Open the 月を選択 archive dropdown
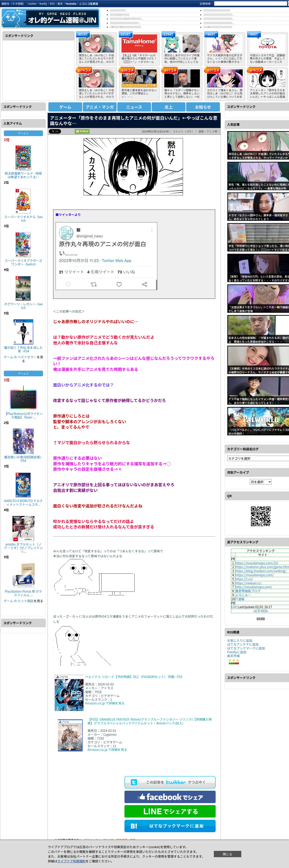 pos(260,482)
